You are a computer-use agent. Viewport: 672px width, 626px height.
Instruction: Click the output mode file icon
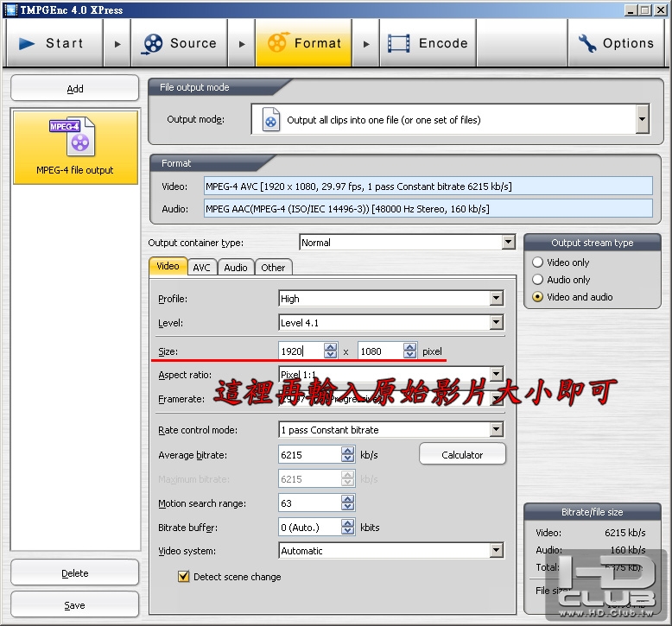(271, 119)
